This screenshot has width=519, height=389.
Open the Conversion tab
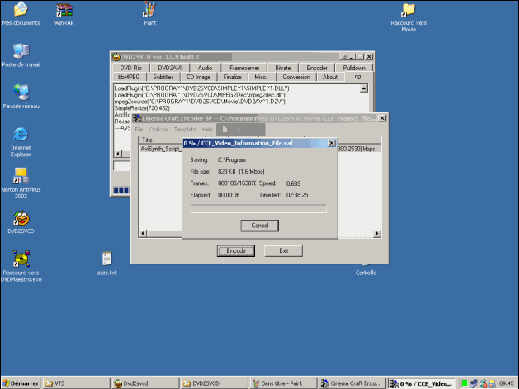click(x=296, y=77)
